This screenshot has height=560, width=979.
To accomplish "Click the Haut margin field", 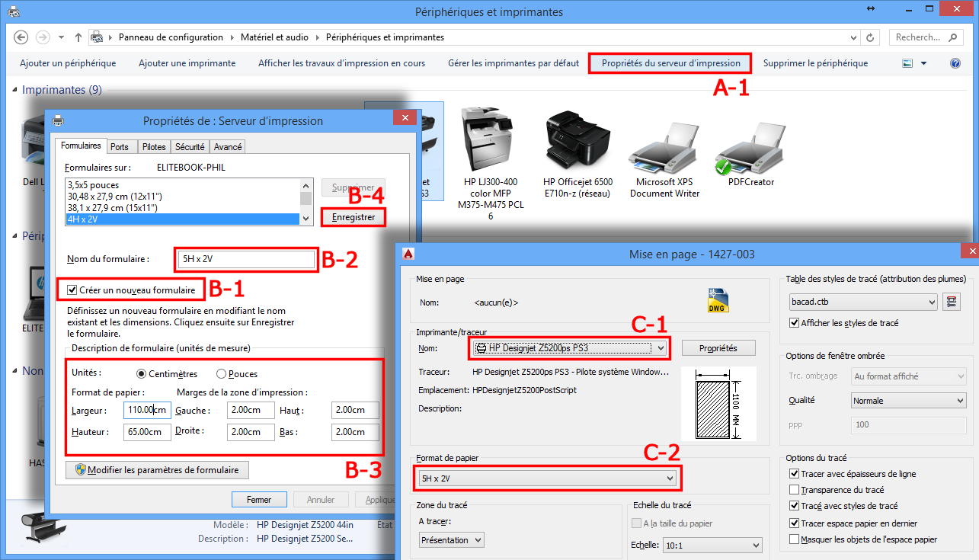I will 355,410.
